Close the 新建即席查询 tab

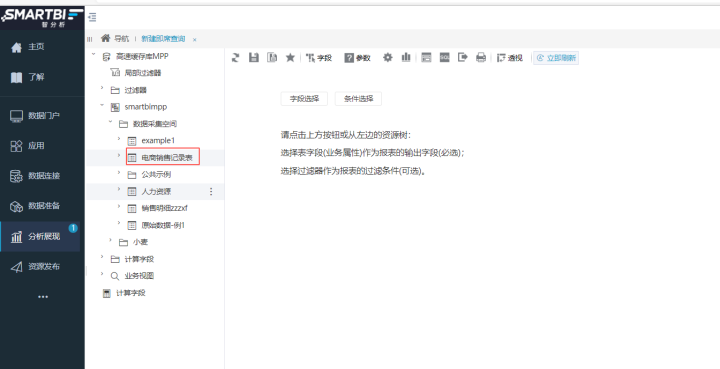pos(195,40)
